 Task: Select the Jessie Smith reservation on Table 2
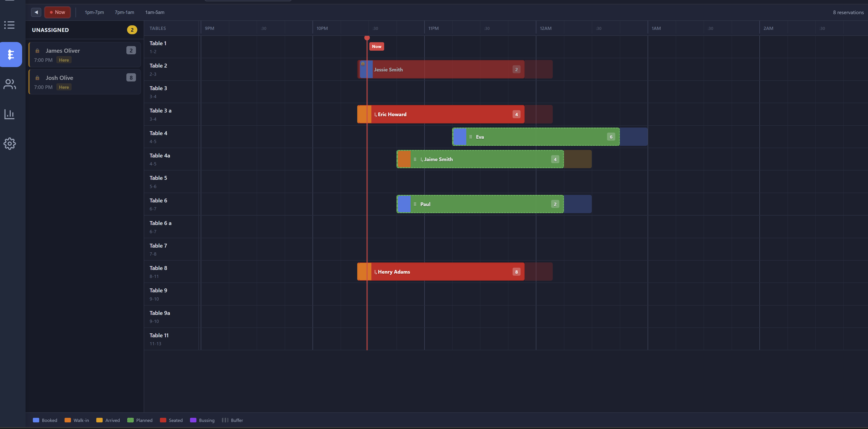pyautogui.click(x=441, y=69)
